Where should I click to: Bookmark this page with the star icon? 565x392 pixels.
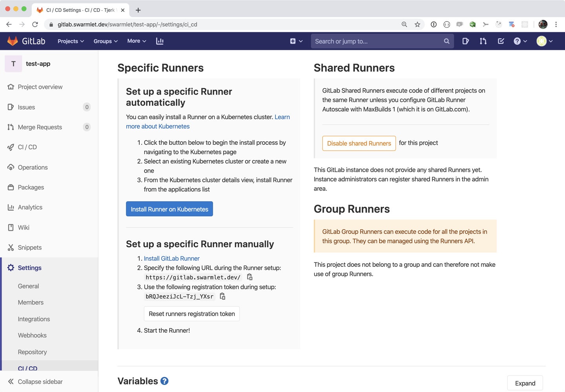(417, 24)
